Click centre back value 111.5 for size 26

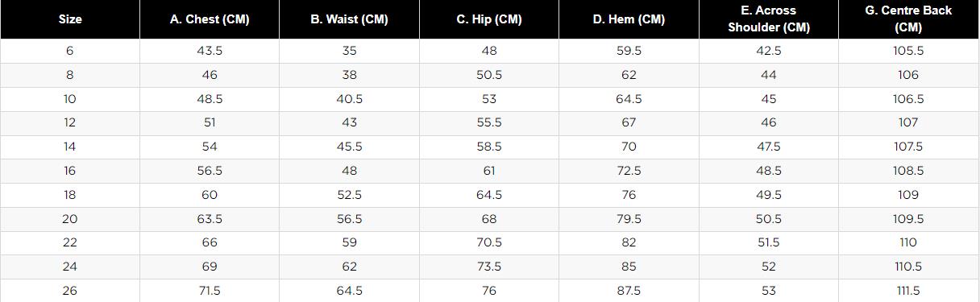(908, 291)
